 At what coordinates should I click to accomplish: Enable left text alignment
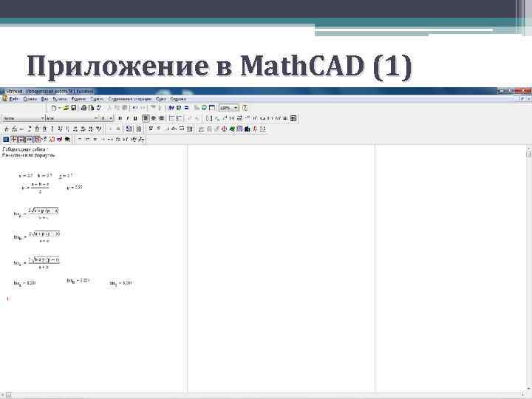[146, 118]
